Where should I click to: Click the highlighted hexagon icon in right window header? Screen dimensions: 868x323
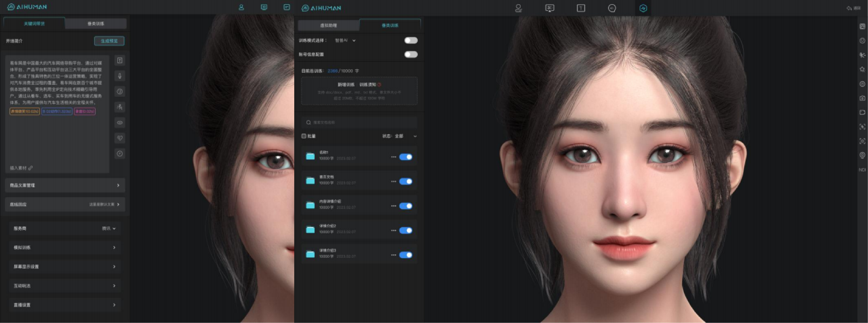tap(643, 8)
